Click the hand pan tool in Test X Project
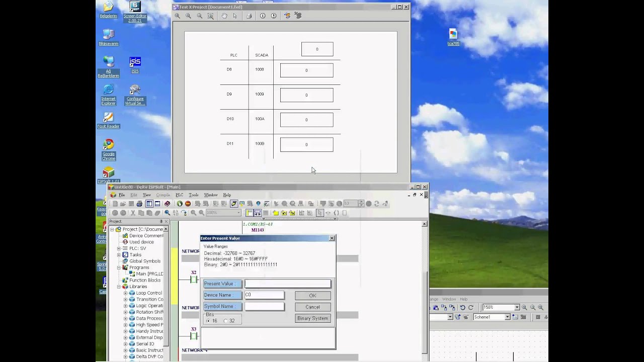This screenshot has height=362, width=644. coord(224,16)
